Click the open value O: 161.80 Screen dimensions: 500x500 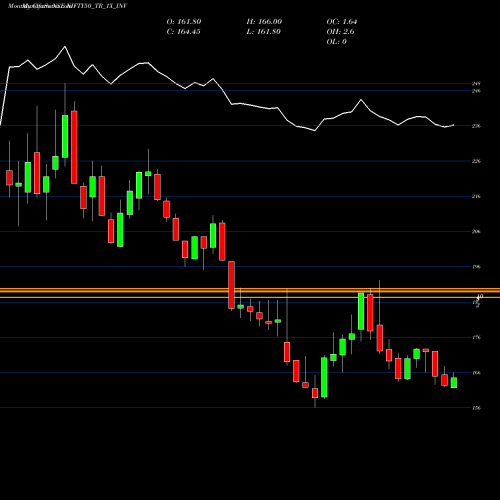click(x=184, y=22)
